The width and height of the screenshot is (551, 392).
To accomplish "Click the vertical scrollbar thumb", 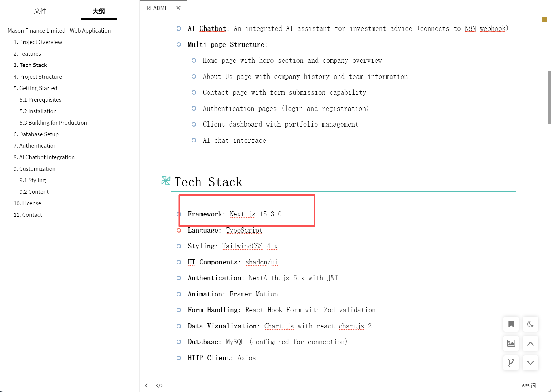I will tap(549, 97).
